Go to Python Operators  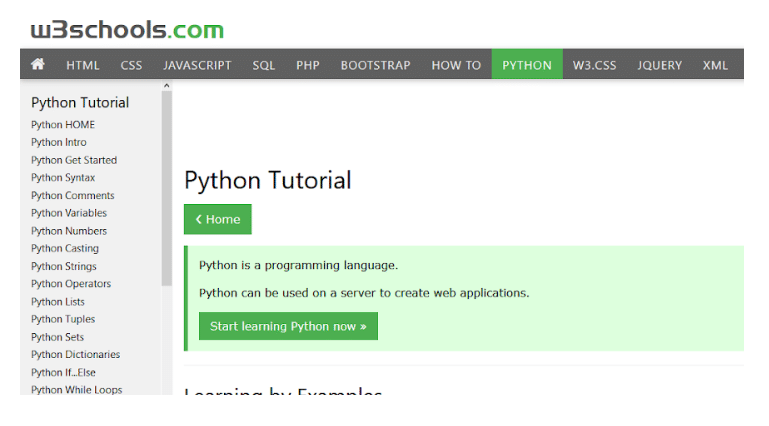71,283
